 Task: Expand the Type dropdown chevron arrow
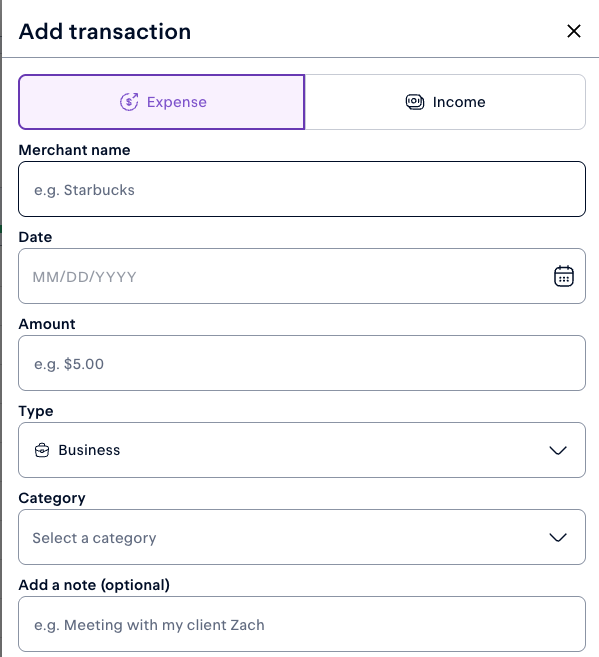click(558, 450)
